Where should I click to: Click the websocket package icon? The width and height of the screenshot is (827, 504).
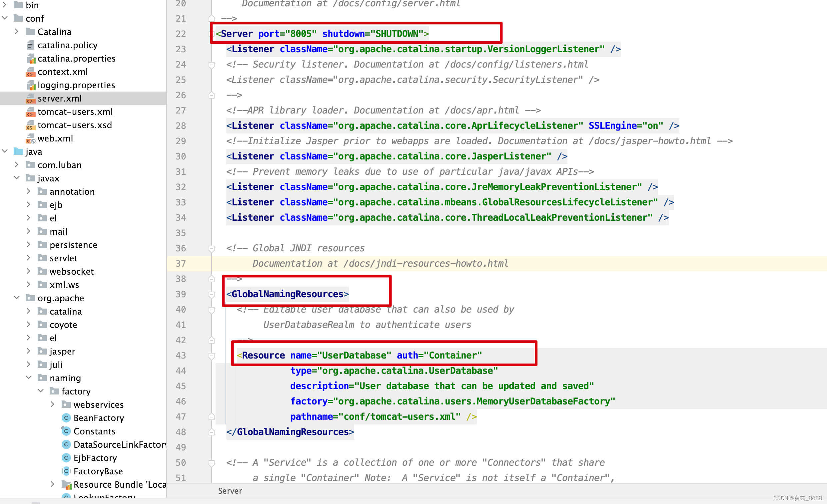coord(42,271)
